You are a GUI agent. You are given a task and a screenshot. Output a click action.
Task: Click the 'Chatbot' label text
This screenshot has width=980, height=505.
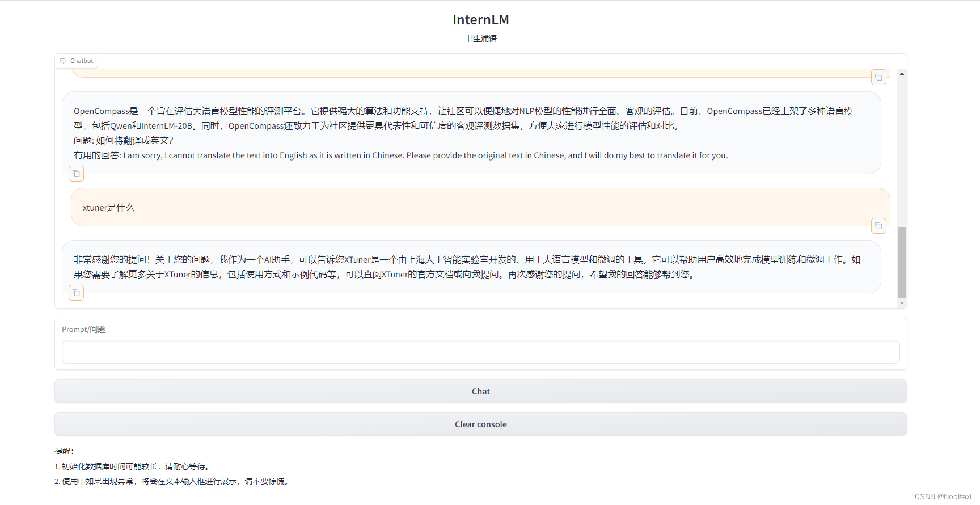82,61
